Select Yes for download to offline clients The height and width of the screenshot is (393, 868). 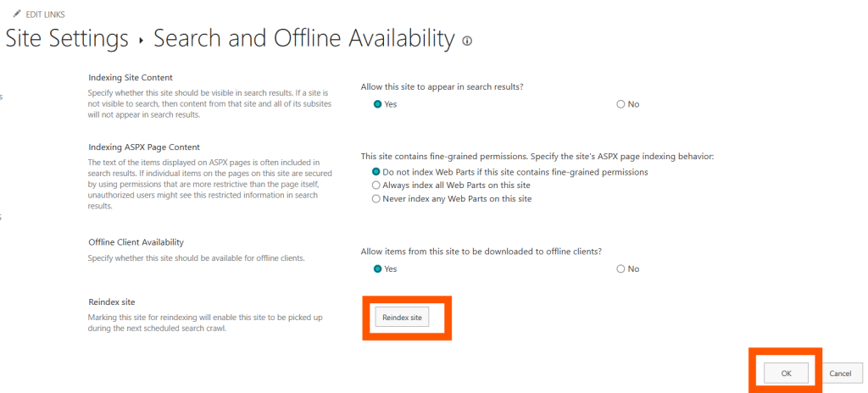point(378,268)
